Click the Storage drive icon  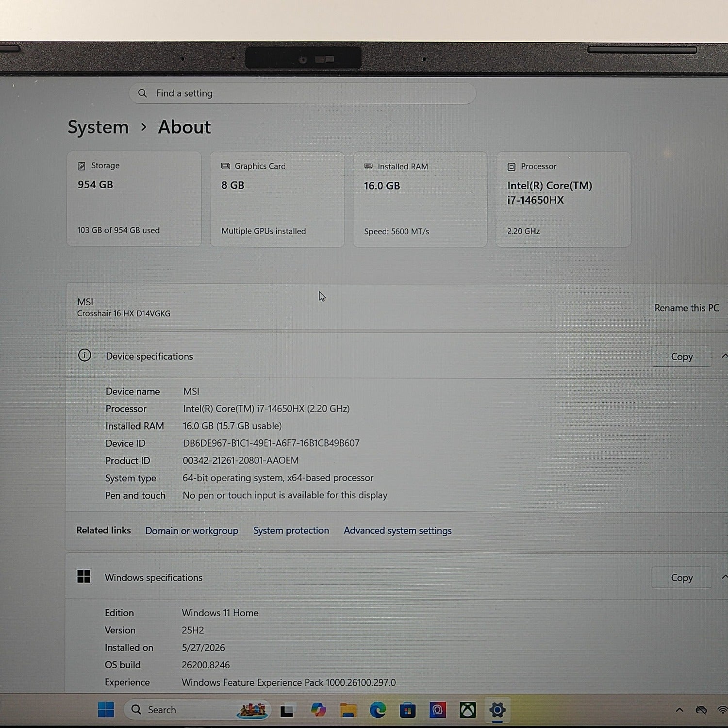tap(82, 166)
